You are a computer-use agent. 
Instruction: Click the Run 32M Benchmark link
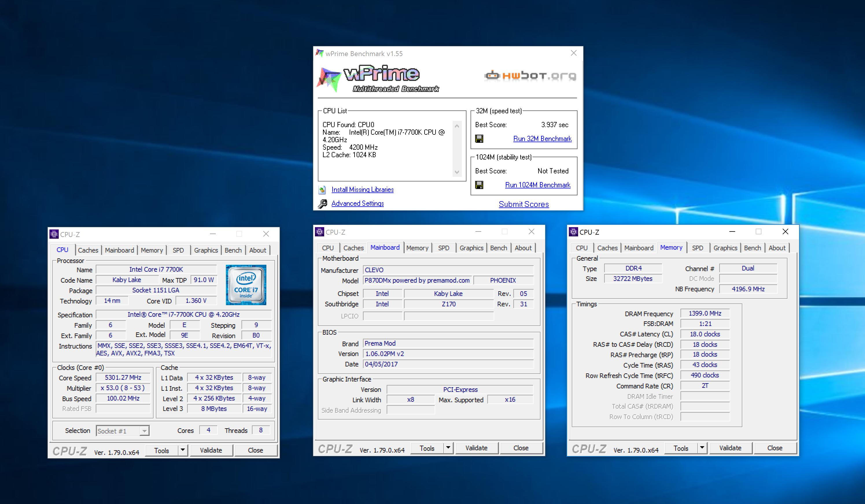coord(542,139)
